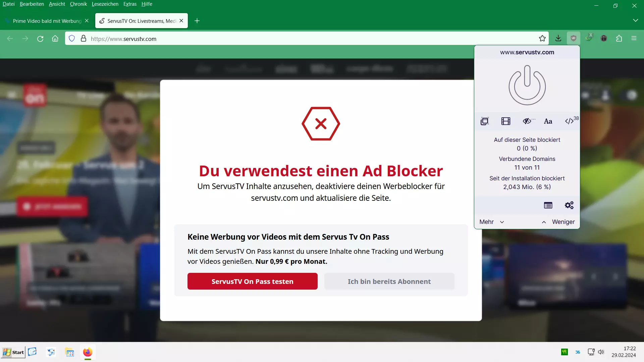Toggle block all popups icon in uBlock panel
This screenshot has height=362, width=644.
pyautogui.click(x=485, y=121)
